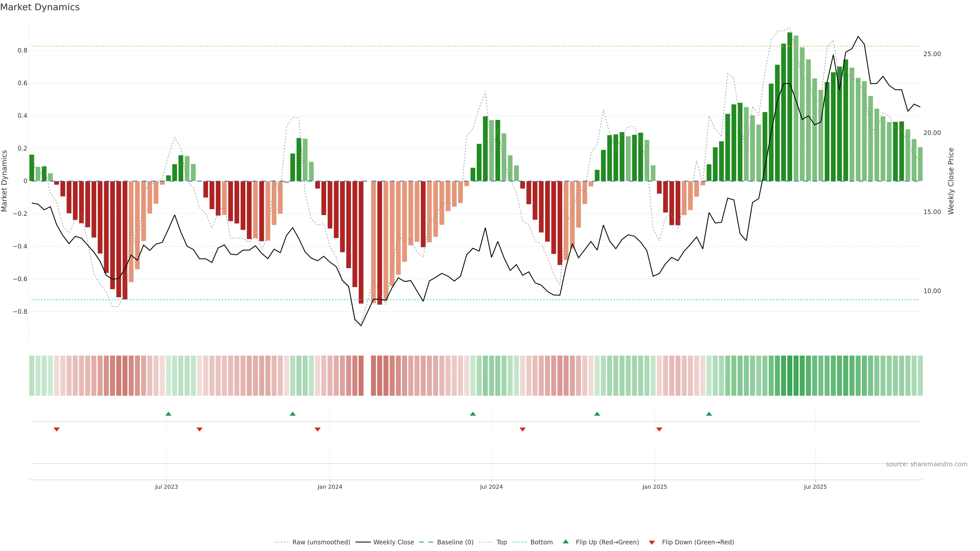The width and height of the screenshot is (980, 551).
Task: Click the Jan 2024 x-axis label
Action: [x=330, y=487]
